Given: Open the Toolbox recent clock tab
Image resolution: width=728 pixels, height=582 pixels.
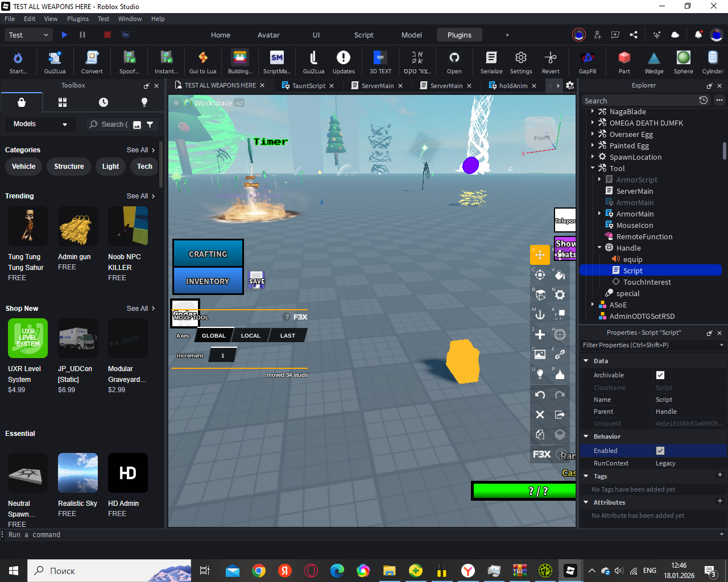Looking at the screenshot, I should [104, 102].
